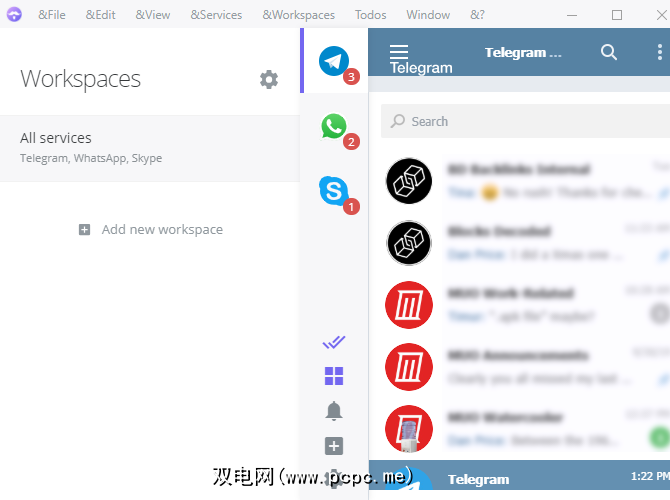This screenshot has height=500, width=670.
Task: Open the Skype service in sidebar
Action: 333,191
